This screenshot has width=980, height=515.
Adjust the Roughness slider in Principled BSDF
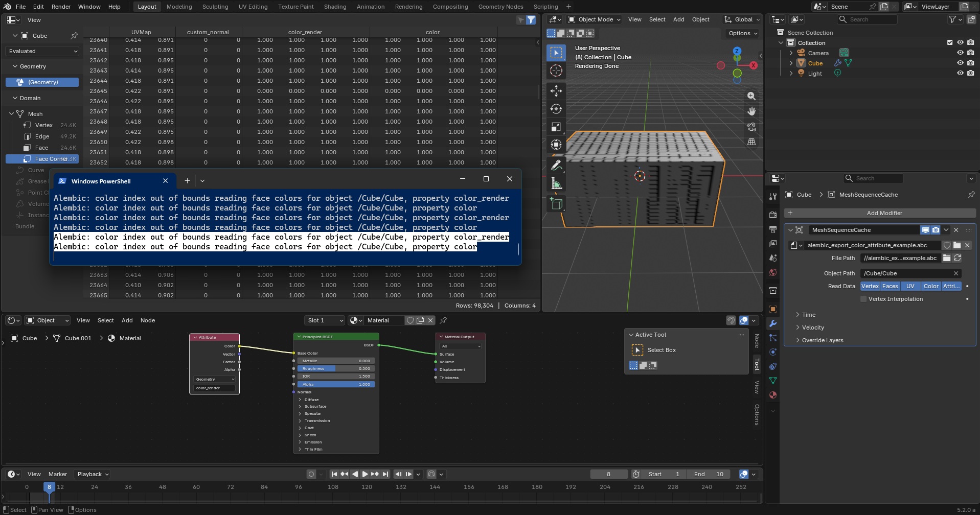tap(336, 368)
